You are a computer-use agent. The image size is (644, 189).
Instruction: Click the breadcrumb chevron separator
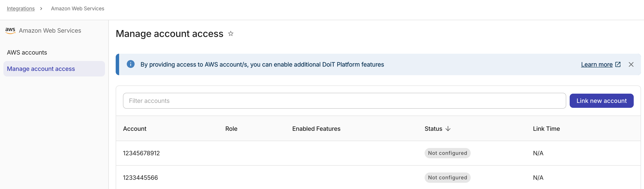[x=41, y=9]
